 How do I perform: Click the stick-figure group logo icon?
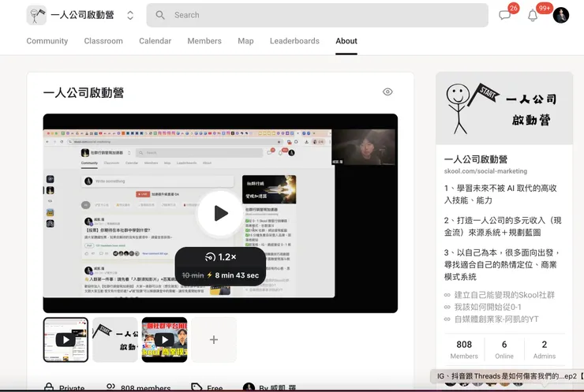click(36, 15)
